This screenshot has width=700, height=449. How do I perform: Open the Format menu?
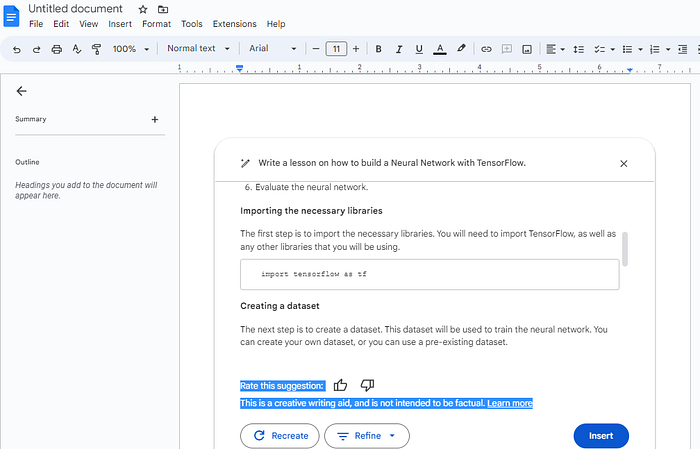[x=156, y=24]
